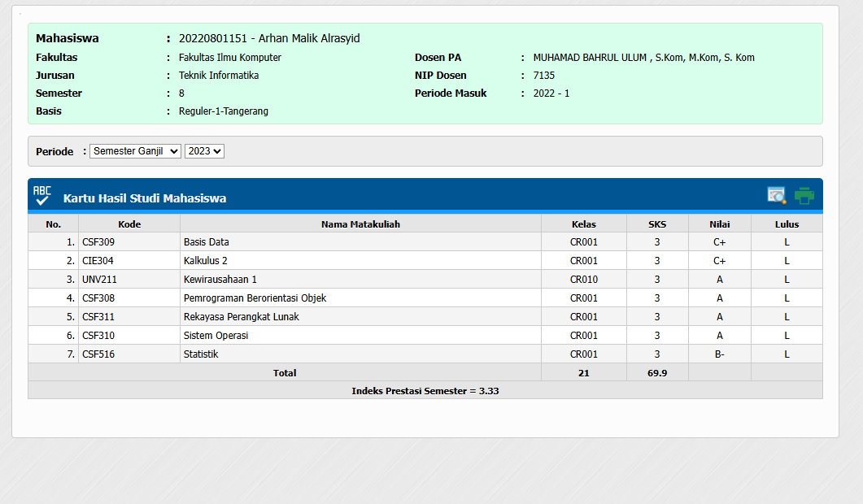
Task: Select the Kalkulus 2 course name
Action: [x=206, y=261]
